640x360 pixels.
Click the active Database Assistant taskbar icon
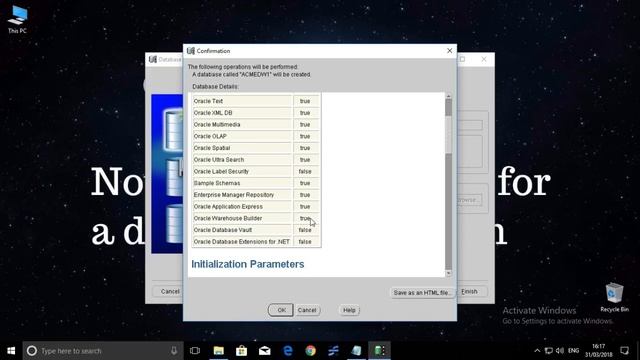coord(380,351)
